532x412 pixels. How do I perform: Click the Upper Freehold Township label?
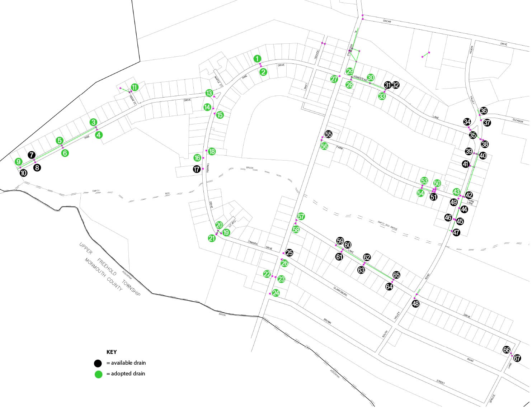pos(109,270)
